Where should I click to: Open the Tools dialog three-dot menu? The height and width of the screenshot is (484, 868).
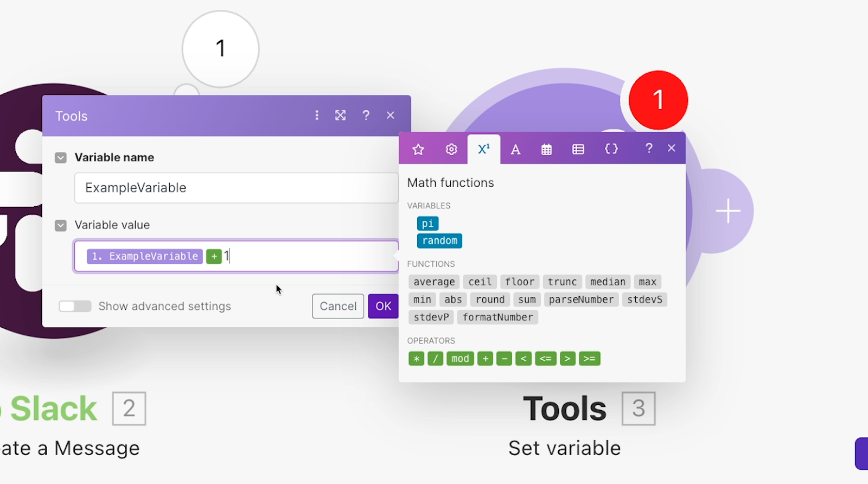pos(317,116)
